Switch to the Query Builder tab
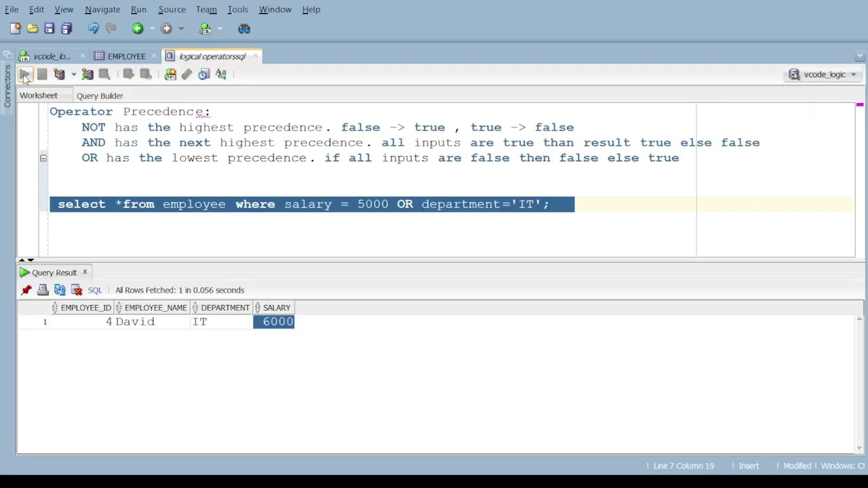Viewport: 868px width, 488px height. point(100,96)
